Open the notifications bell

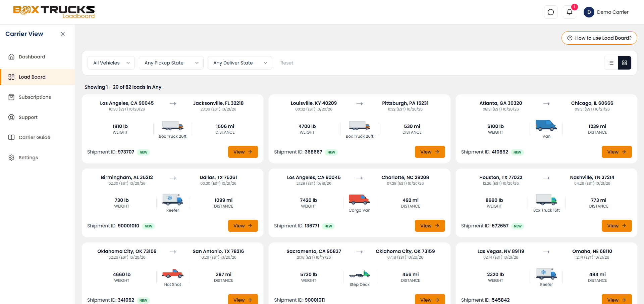click(570, 12)
